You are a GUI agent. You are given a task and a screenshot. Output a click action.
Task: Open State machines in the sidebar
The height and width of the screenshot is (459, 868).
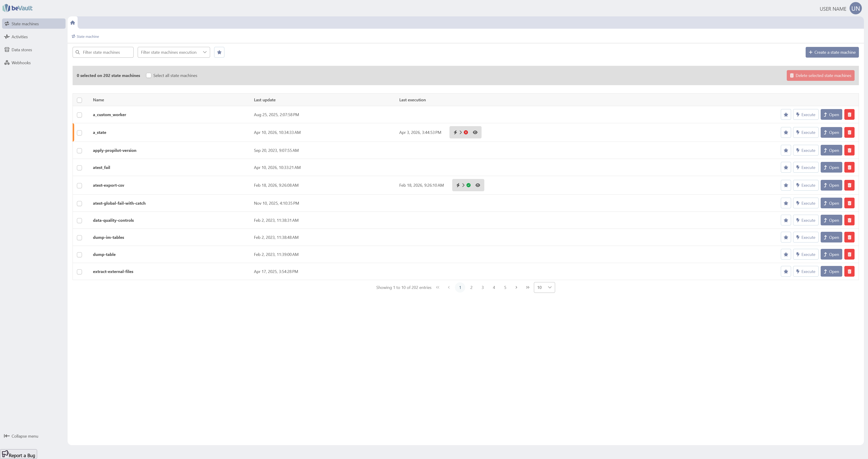[34, 24]
